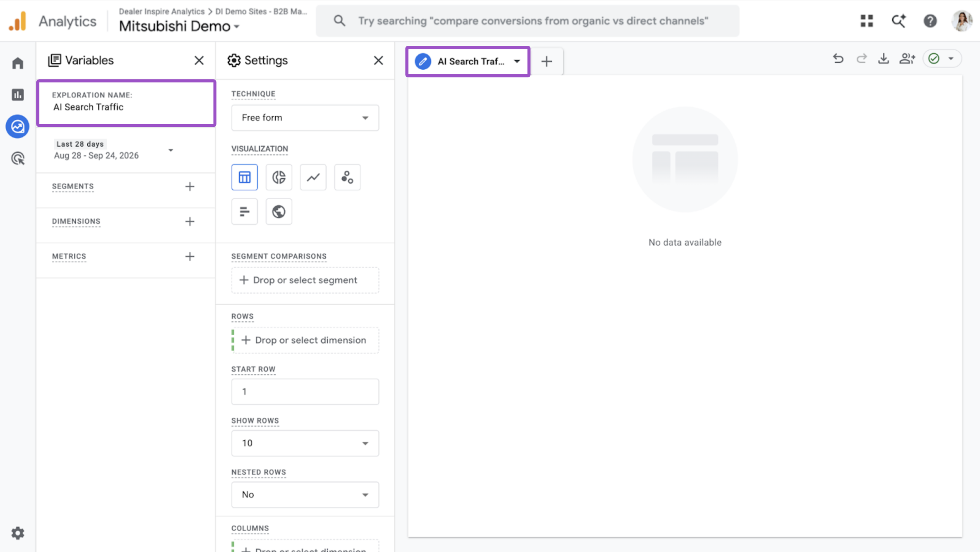980x552 pixels.
Task: Open the Explore icon in sidebar
Action: 18,126
